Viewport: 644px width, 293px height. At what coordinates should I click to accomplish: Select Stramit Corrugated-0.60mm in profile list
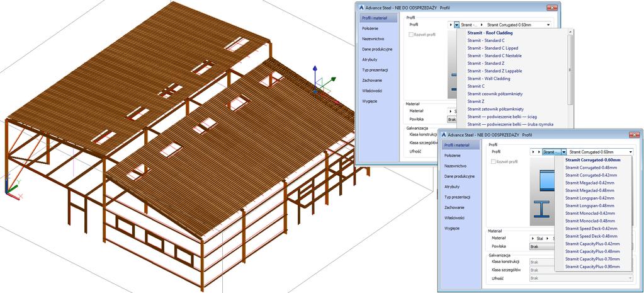(592, 160)
